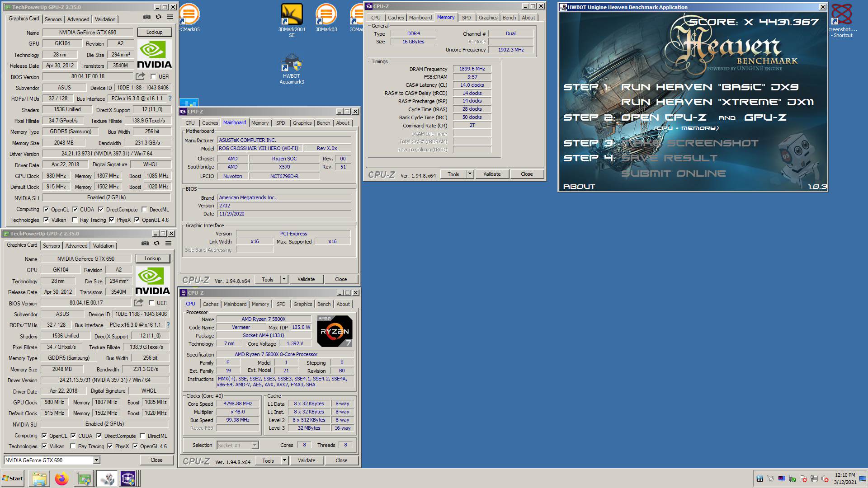Image resolution: width=868 pixels, height=488 pixels.
Task: Toggle OpenGL 4.6 checkbox in bottom GPU-Z
Action: click(135, 446)
